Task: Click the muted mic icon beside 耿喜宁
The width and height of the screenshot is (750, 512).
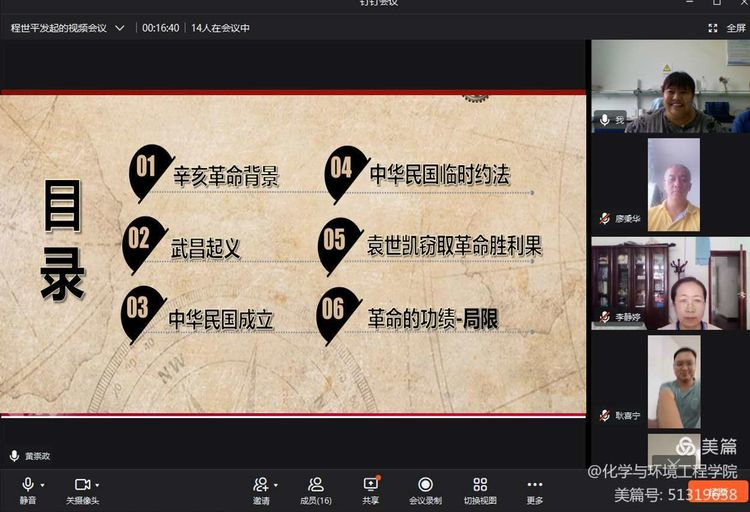Action: [x=605, y=415]
